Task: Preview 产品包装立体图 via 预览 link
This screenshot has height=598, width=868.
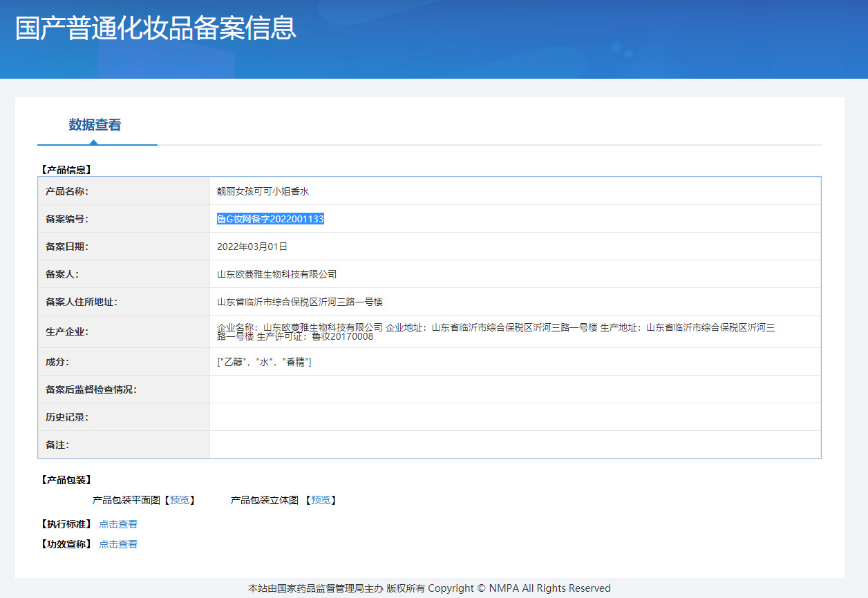Action: click(321, 500)
